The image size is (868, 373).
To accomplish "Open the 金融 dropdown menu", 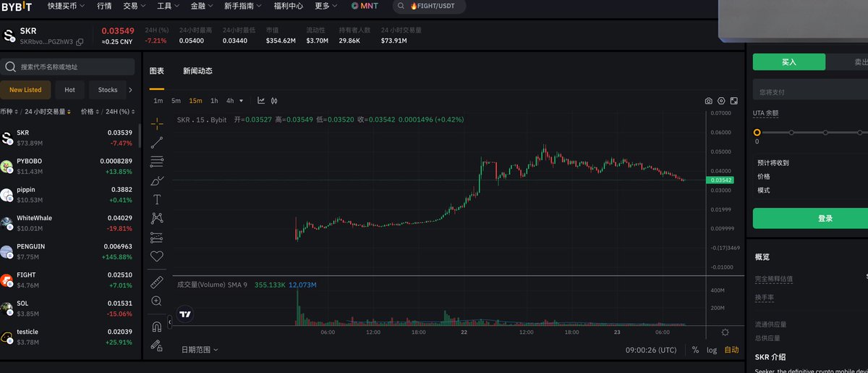I will point(202,6).
